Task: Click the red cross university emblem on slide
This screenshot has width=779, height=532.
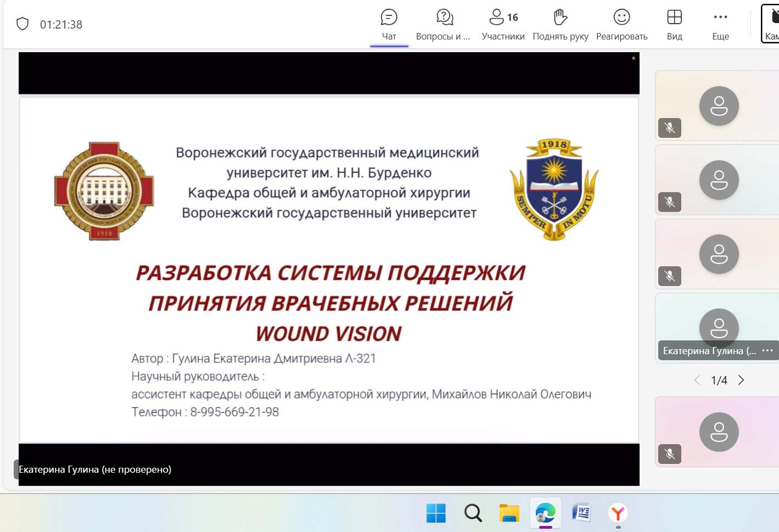Action: tap(104, 191)
